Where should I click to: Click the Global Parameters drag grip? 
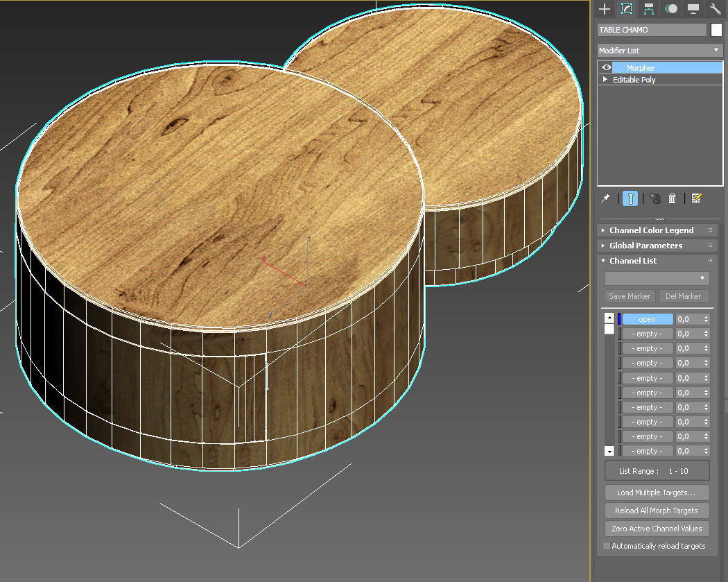[x=710, y=246]
